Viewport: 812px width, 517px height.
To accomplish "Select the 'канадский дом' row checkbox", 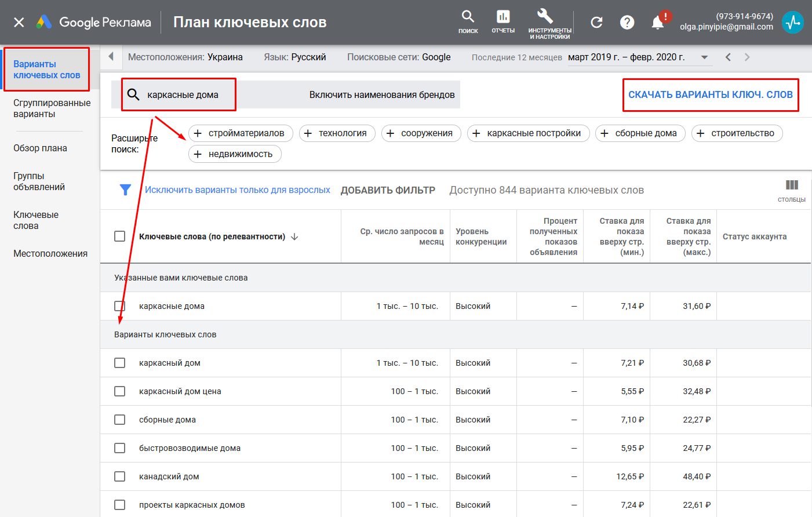I will [x=120, y=476].
